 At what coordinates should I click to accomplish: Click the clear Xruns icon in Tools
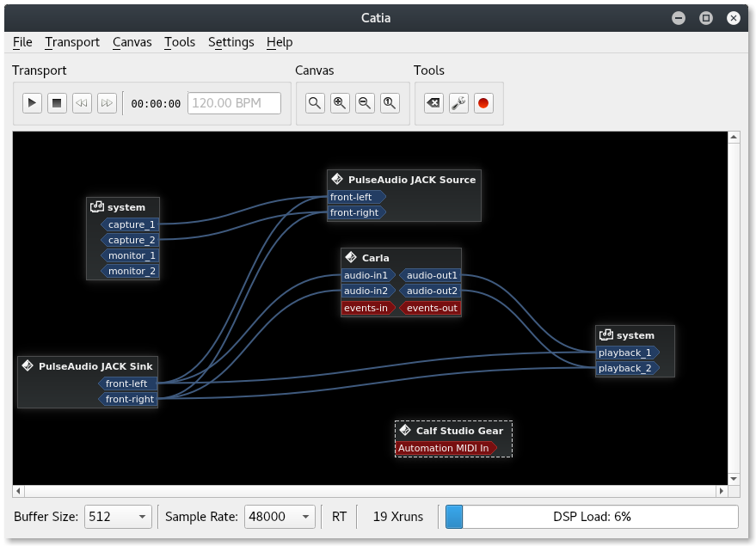click(x=434, y=102)
